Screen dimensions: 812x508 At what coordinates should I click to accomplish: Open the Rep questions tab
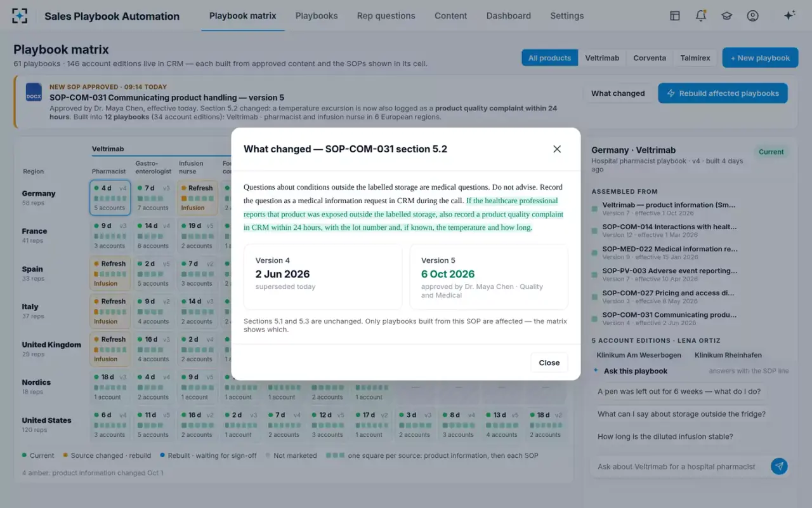386,16
